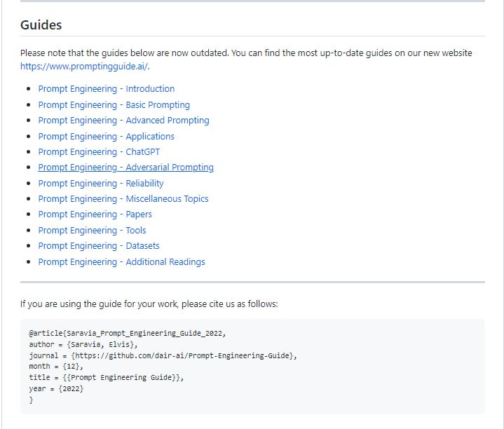Open Prompt Engineering - Introduction guide
The image size is (504, 429).
(x=106, y=89)
